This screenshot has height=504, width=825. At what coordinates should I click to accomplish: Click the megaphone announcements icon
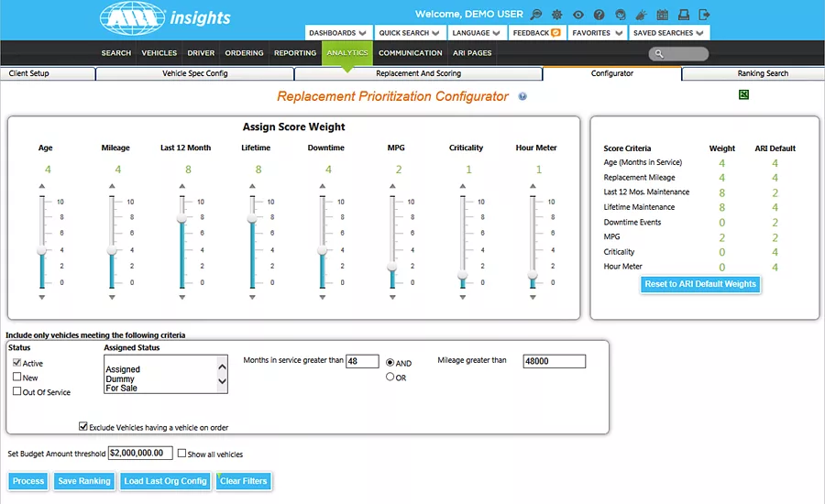pos(642,15)
